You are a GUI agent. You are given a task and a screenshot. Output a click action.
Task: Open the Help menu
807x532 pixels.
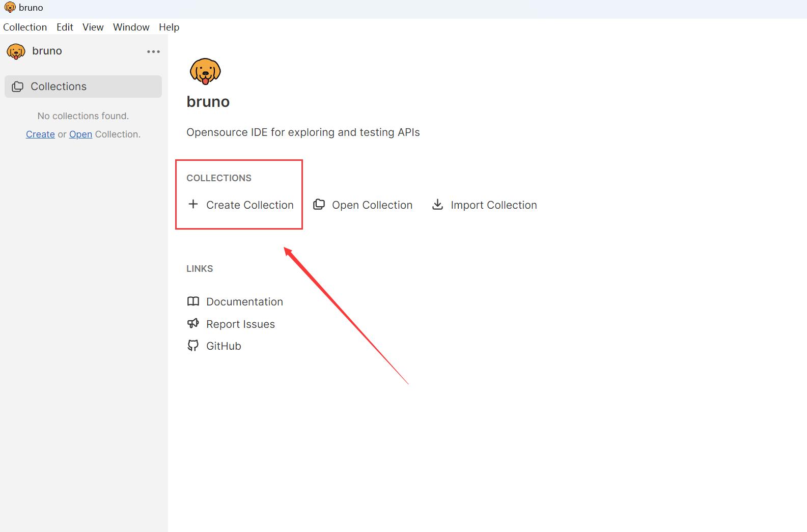[x=169, y=27]
